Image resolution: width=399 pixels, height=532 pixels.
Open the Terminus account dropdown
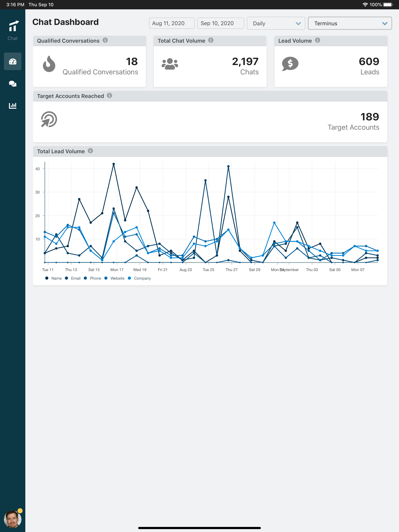click(x=350, y=23)
